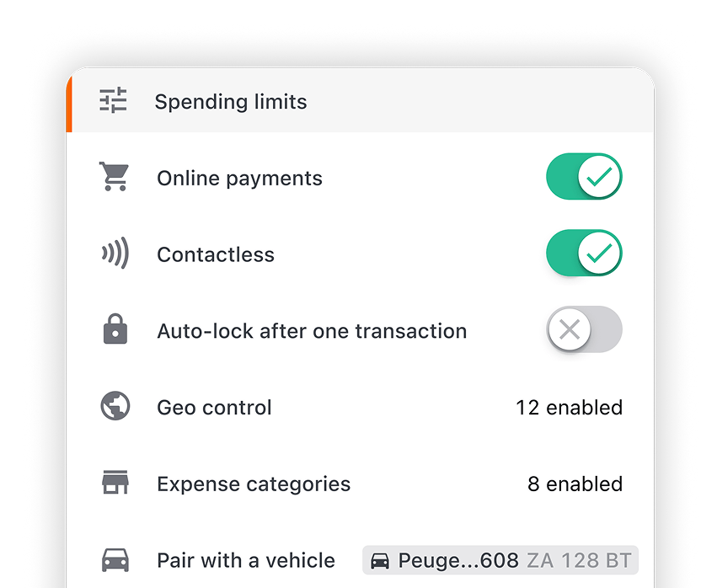Open the Geo control menu item
The width and height of the screenshot is (701, 588).
(x=361, y=407)
